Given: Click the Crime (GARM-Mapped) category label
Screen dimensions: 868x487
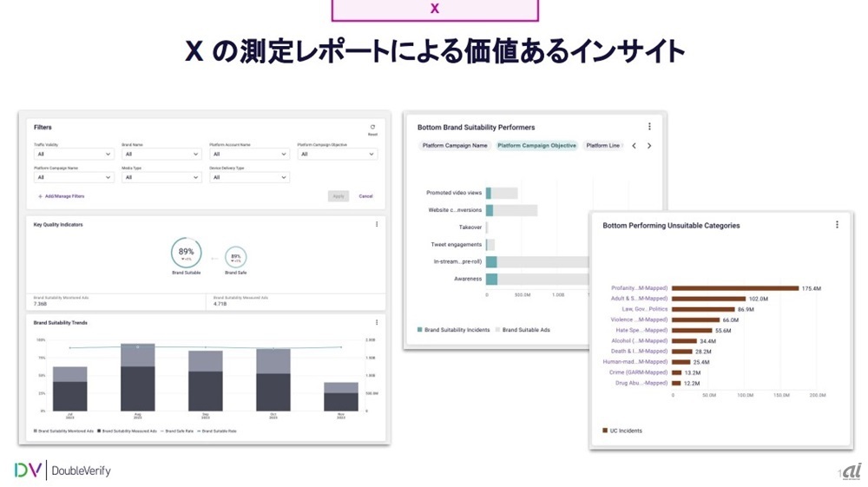Looking at the screenshot, I should pos(638,372).
